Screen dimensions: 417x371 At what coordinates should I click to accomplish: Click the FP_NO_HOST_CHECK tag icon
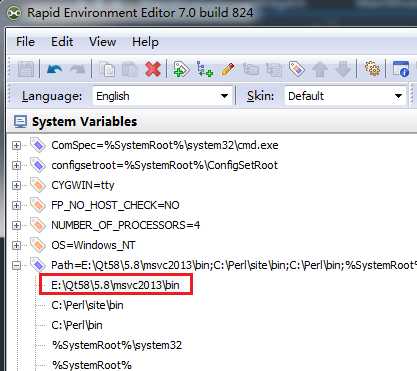point(38,205)
